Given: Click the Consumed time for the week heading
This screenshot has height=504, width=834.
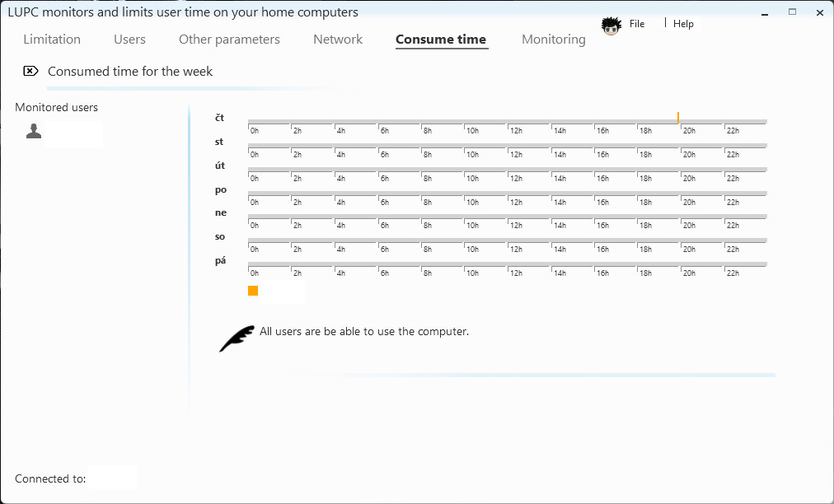Looking at the screenshot, I should coord(130,72).
